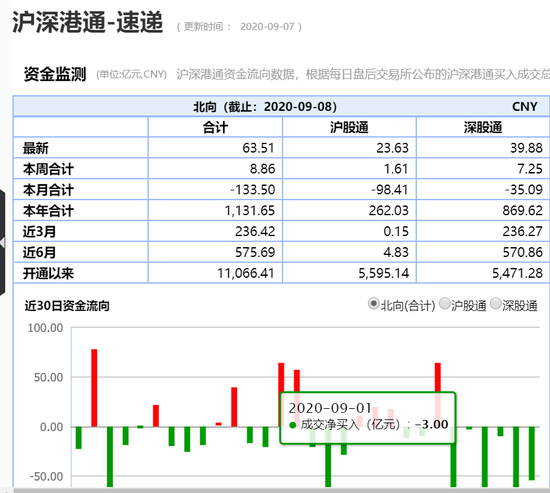Image resolution: width=550 pixels, height=493 pixels.
Task: Click the 沪股通 column header in table
Action: coord(349,127)
